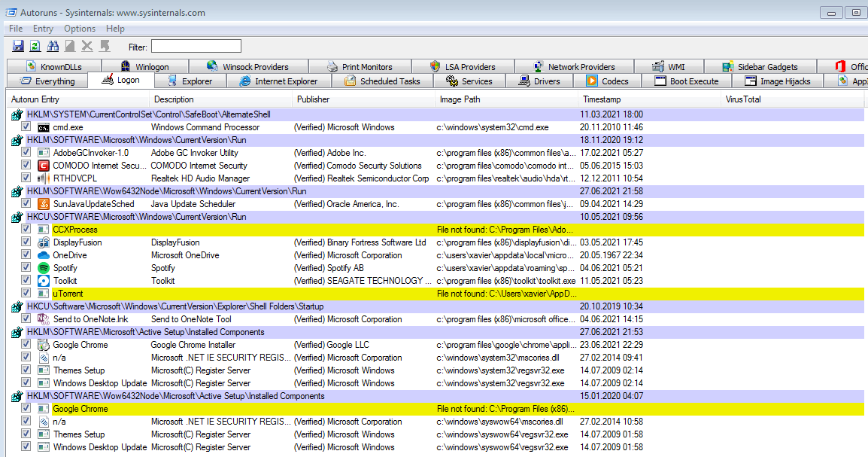Click the OneDrive cloud icon
Viewport: 868px width, 457px height.
43,255
